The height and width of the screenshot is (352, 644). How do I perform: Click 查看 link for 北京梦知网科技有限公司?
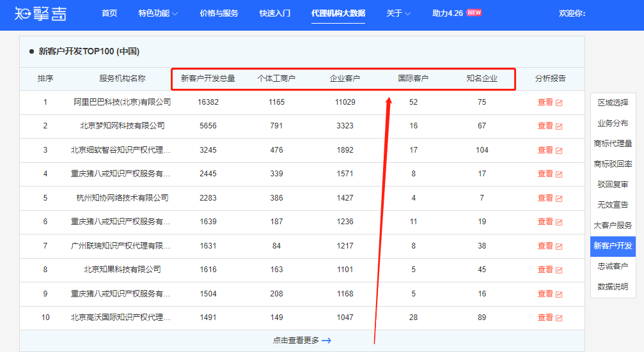[546, 126]
